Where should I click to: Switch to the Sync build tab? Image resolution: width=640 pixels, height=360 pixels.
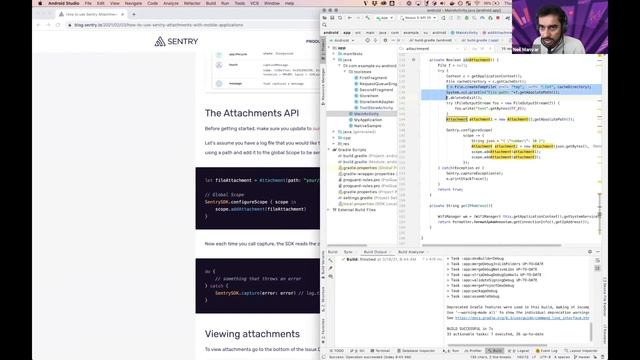pos(349,252)
